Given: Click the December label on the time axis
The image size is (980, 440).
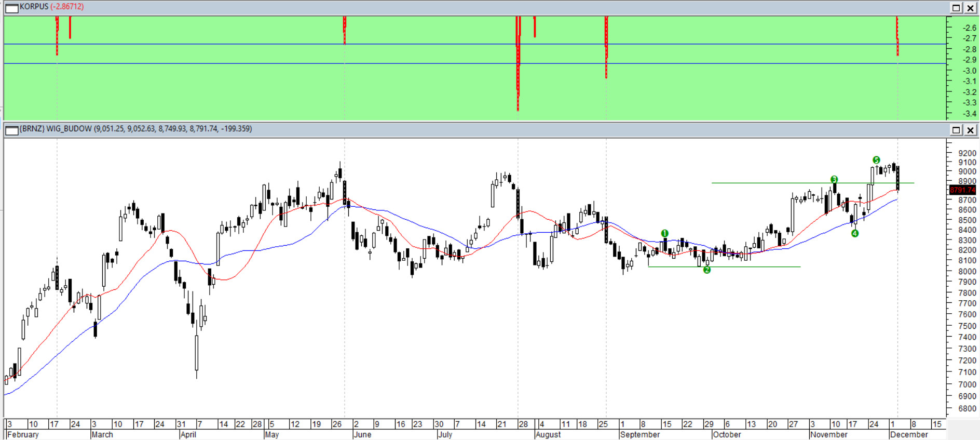Looking at the screenshot, I should [908, 435].
